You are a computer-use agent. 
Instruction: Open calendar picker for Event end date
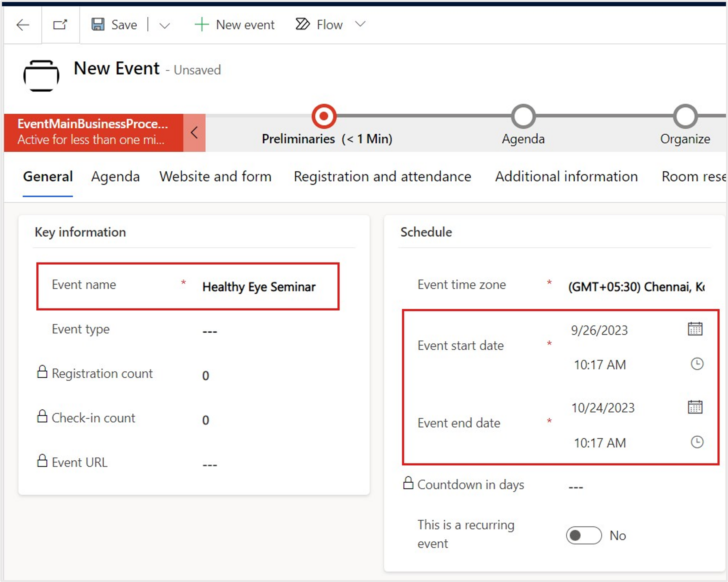(x=695, y=407)
